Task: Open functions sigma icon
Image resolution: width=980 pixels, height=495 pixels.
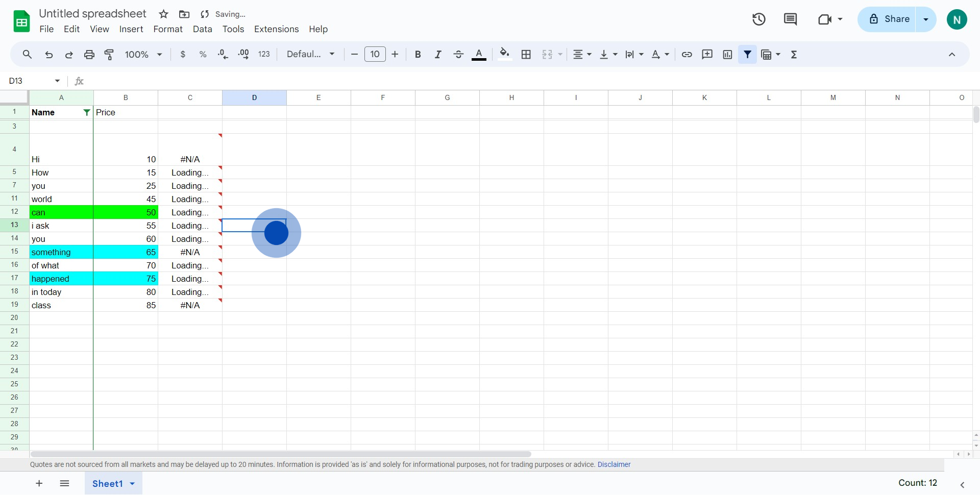Action: (x=794, y=54)
